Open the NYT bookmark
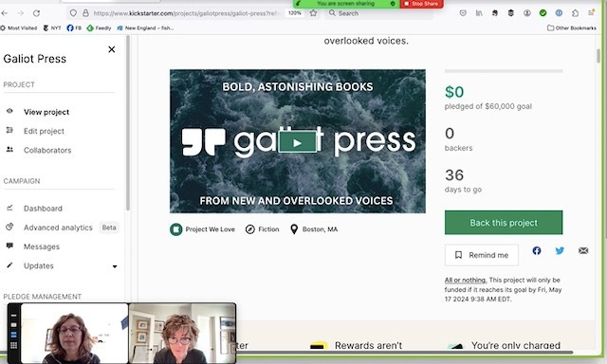This screenshot has height=364, width=607. click(x=51, y=27)
